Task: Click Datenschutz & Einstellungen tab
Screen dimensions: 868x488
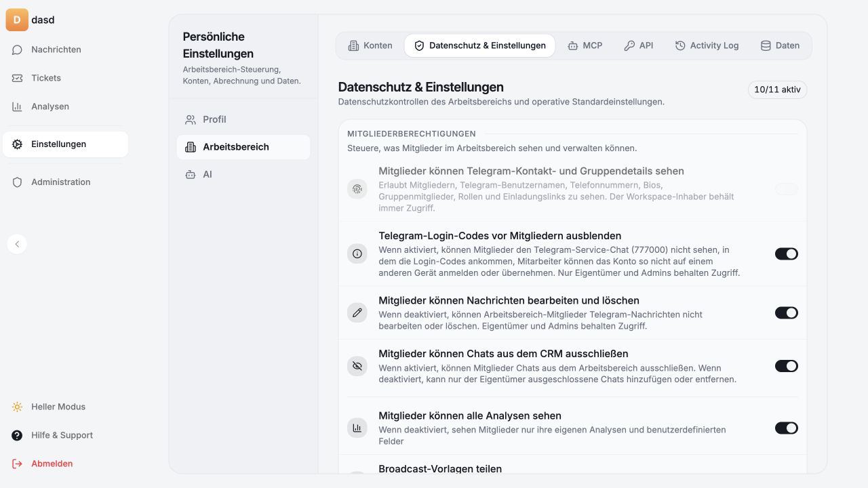Action: point(479,45)
